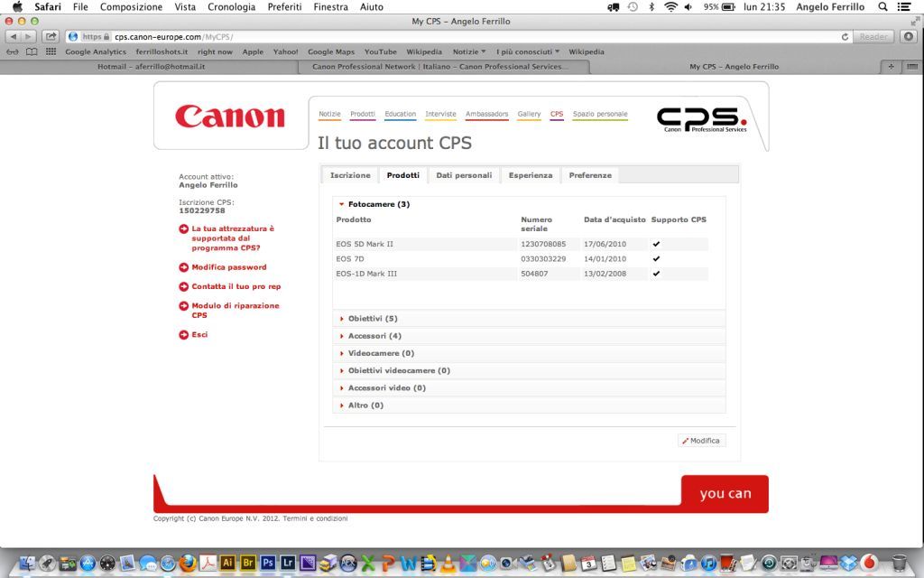Open the Cronologia menu

232,7
